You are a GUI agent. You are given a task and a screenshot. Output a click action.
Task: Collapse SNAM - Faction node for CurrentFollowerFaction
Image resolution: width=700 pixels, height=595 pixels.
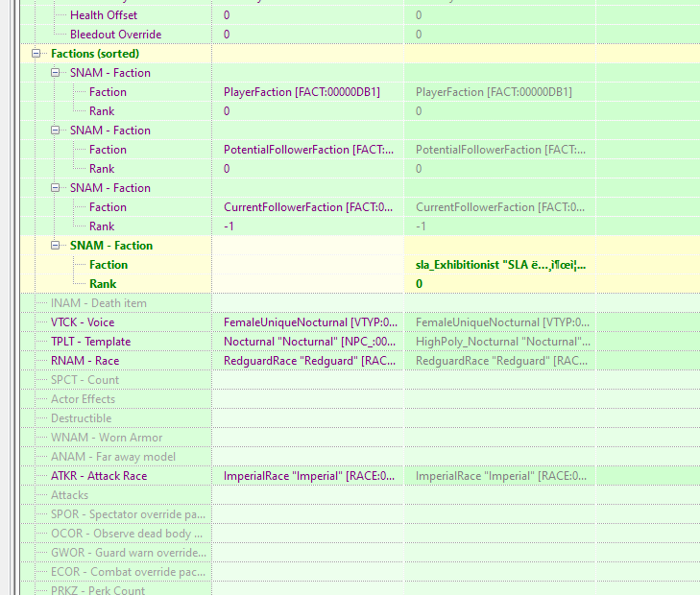coord(55,188)
